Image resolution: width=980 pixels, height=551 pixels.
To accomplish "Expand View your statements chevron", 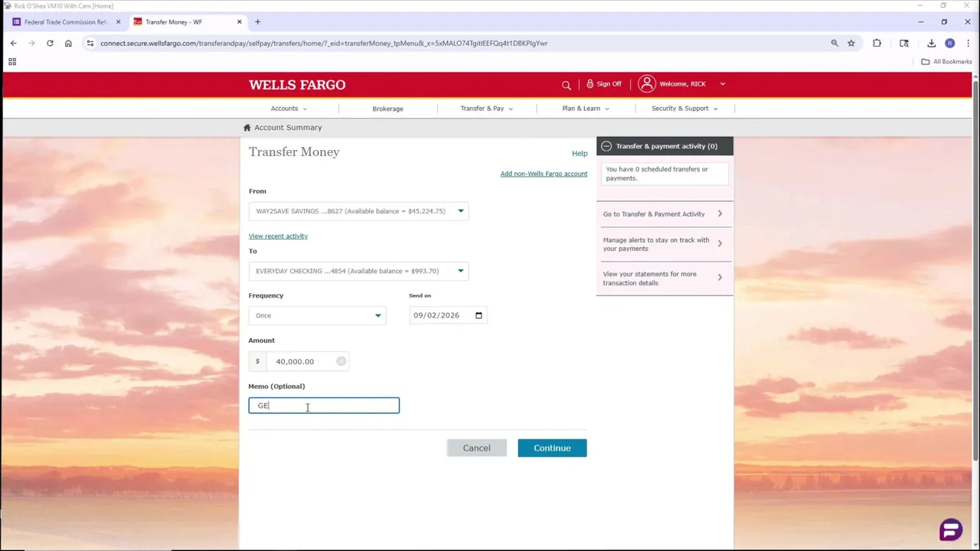I will click(x=720, y=277).
